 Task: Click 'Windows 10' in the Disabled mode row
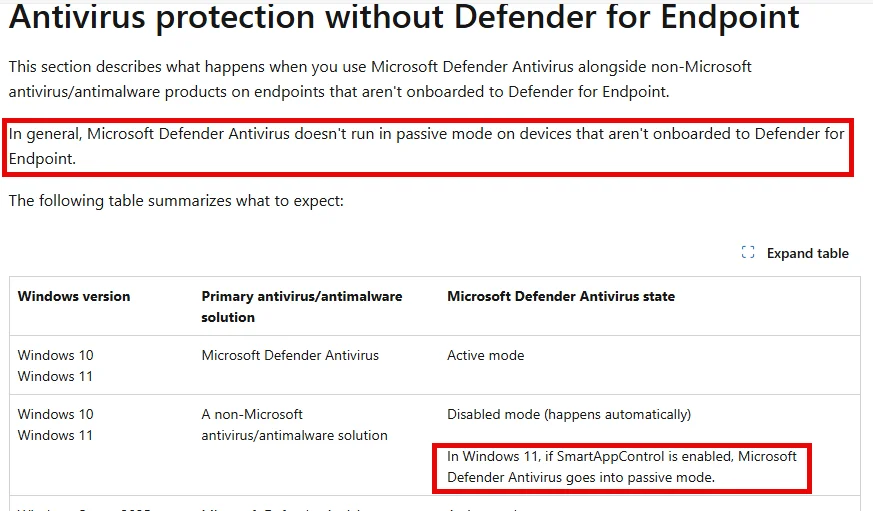[x=56, y=414]
